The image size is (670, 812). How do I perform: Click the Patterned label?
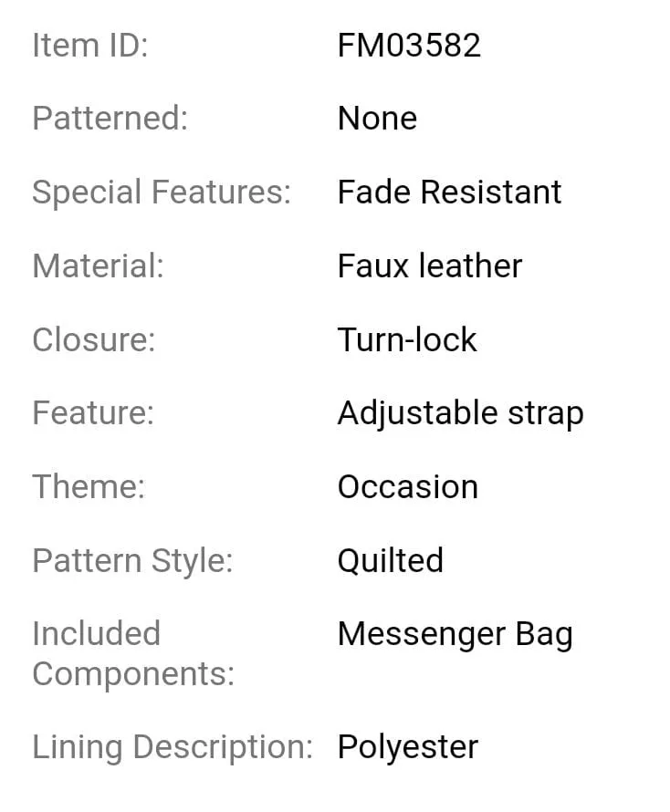pyautogui.click(x=110, y=118)
